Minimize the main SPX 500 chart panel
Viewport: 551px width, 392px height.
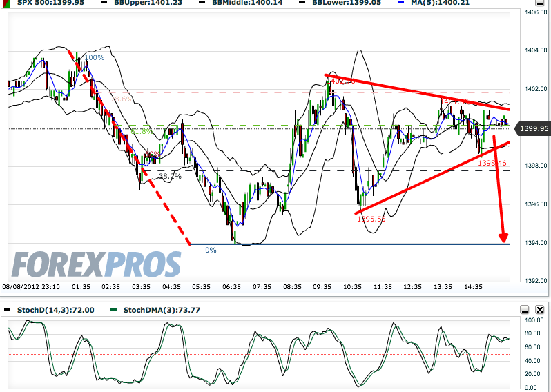(x=539, y=3)
